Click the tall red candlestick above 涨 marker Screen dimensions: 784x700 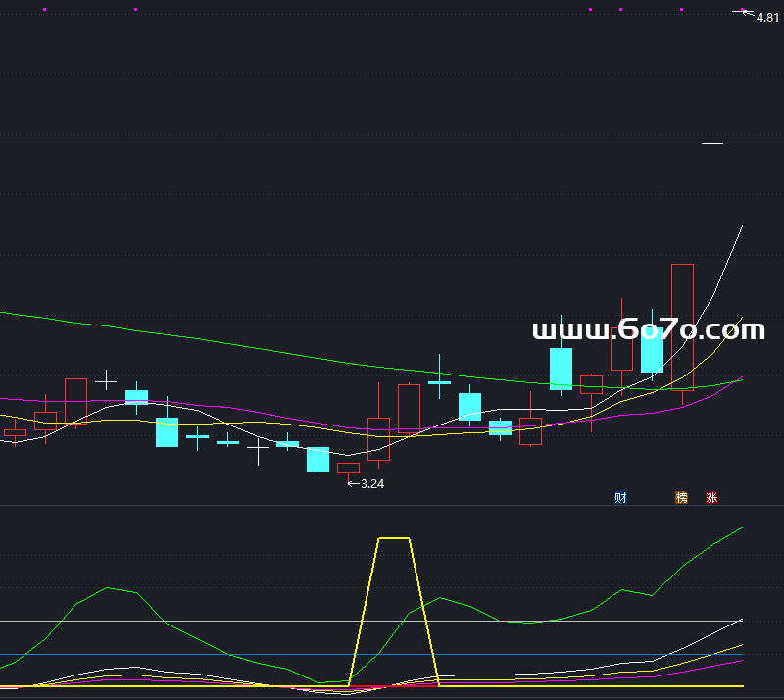[682, 327]
